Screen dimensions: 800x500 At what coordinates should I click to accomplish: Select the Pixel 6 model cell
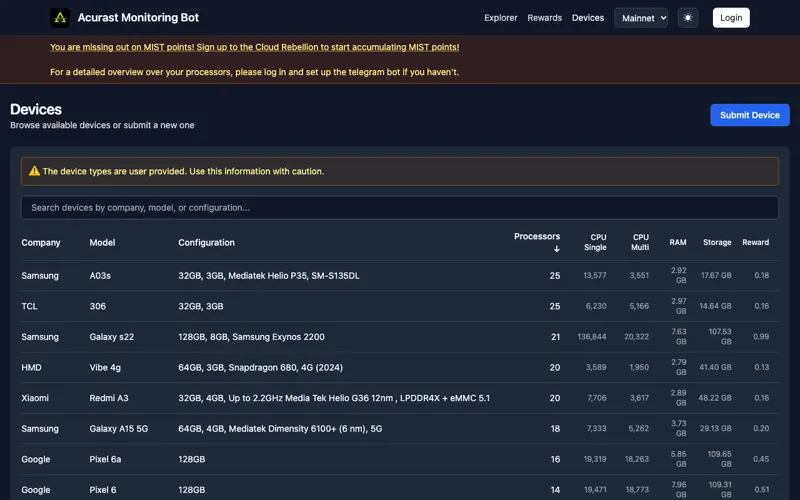click(x=103, y=490)
